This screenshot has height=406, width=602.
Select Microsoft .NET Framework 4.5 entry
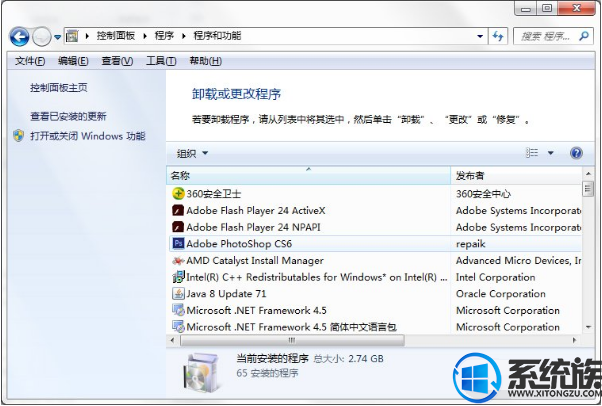[375, 310]
